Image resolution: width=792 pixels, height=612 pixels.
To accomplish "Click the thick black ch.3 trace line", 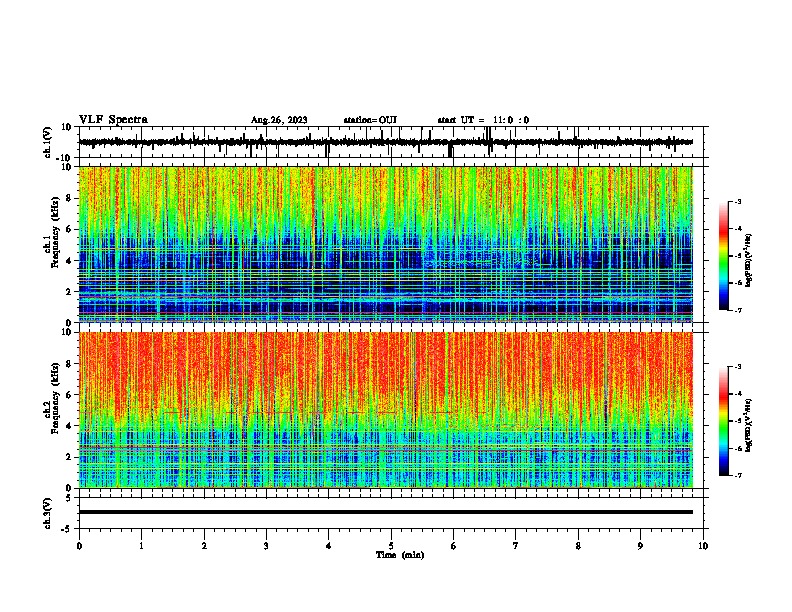I will pos(386,512).
